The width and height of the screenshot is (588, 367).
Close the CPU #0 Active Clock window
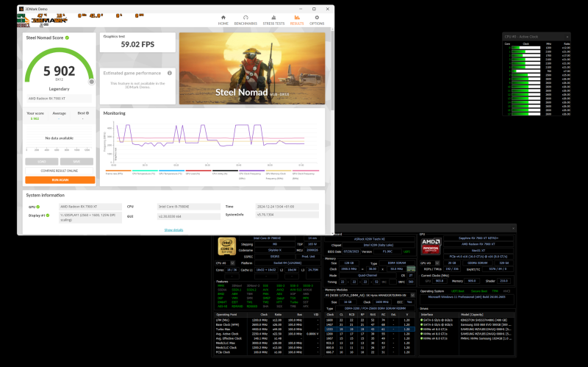click(x=567, y=37)
